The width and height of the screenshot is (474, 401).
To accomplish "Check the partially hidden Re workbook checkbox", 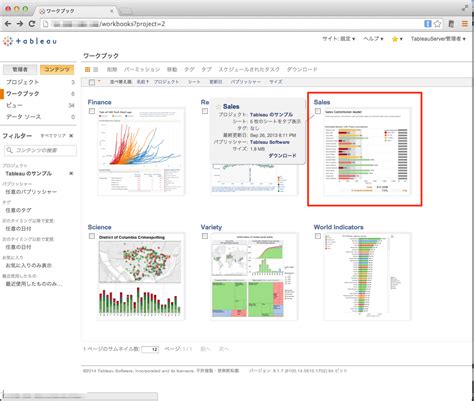I will (205, 111).
